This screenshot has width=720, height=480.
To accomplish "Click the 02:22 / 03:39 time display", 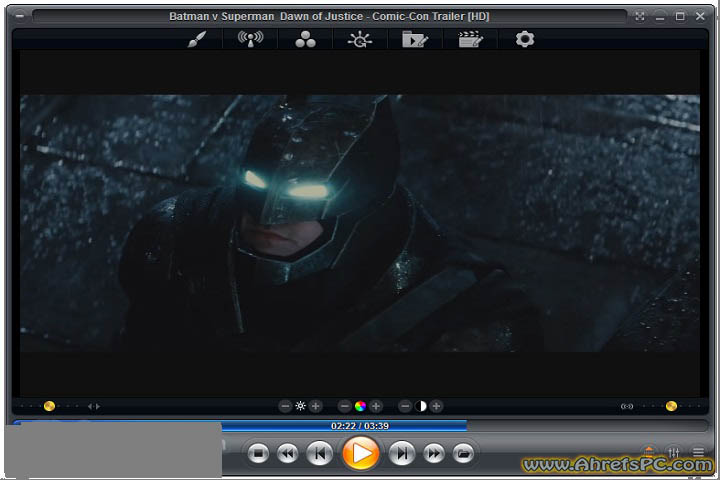I will (360, 426).
